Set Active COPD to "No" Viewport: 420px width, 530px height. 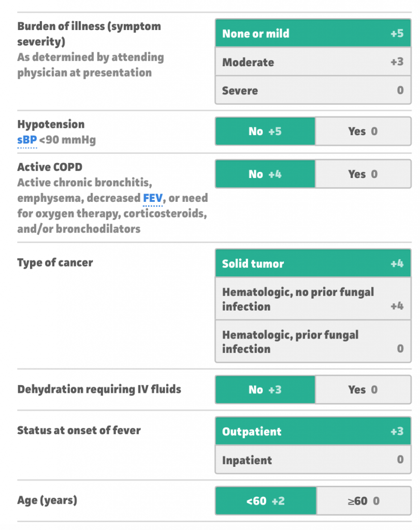tap(265, 174)
